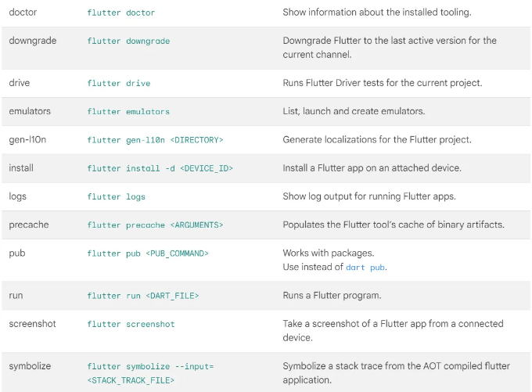Select 'flutter run <DART_FILE>' code

pos(143,296)
